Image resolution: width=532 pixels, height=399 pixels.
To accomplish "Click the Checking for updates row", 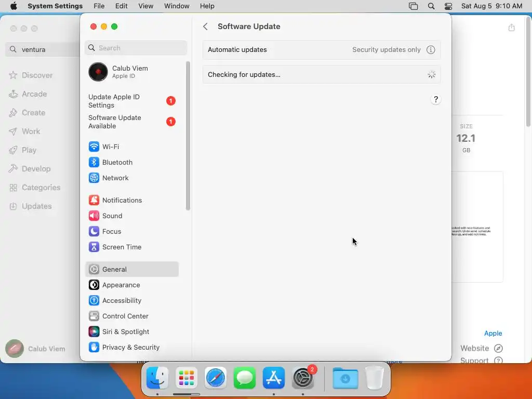I will pyautogui.click(x=322, y=75).
